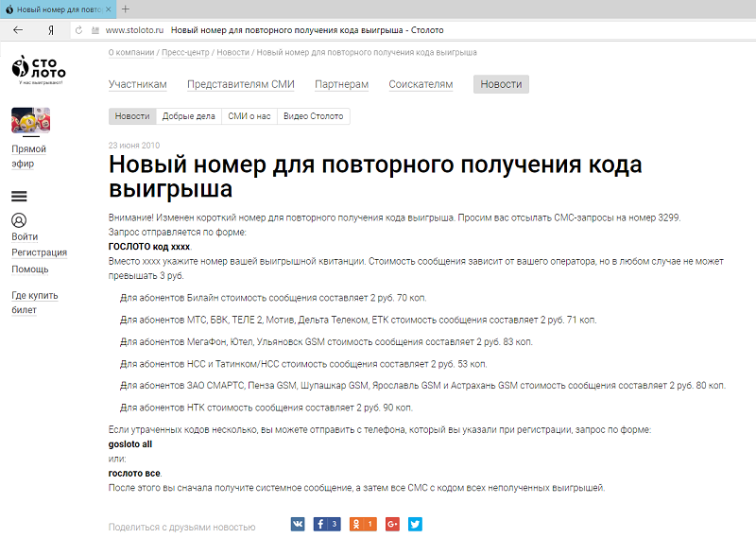Screen dimensions: 756x538
Task: Open the Соискателям section
Action: pos(421,84)
